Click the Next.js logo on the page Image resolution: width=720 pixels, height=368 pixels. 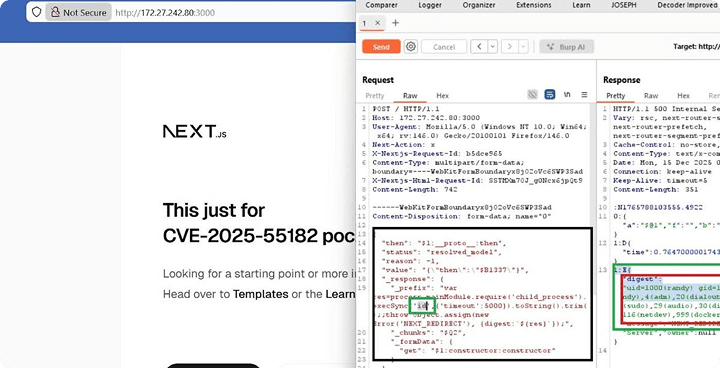point(195,131)
